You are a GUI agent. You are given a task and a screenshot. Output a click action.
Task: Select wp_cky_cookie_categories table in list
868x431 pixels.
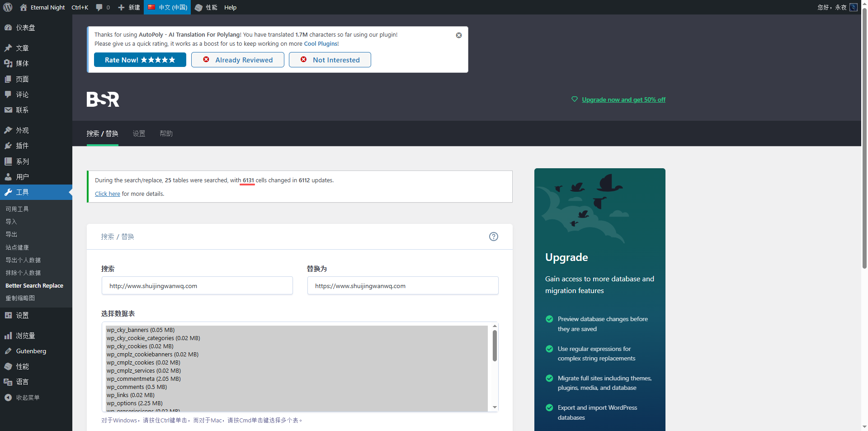(297, 338)
